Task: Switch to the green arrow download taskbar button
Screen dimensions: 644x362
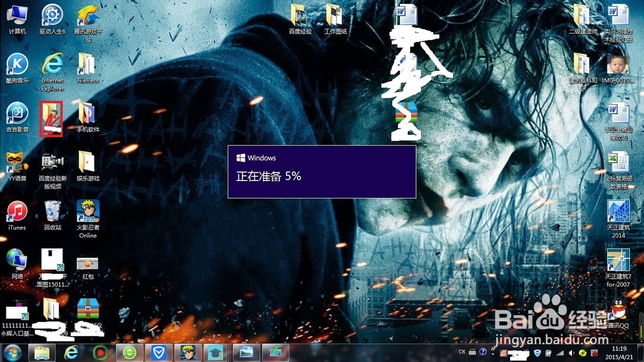Action: click(x=276, y=352)
